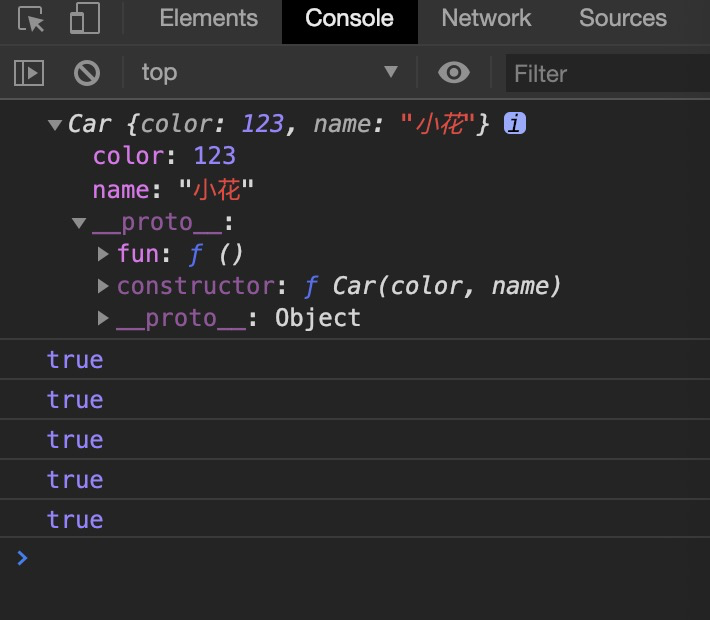
Task: Click the blue info badge beside Car object
Action: (515, 124)
